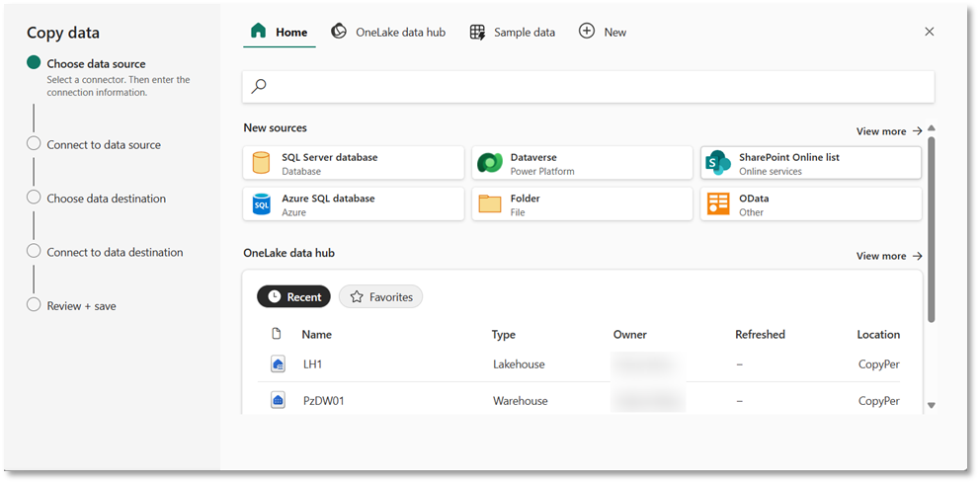This screenshot has width=980, height=484.
Task: Click the New plus circle icon
Action: coord(587,32)
